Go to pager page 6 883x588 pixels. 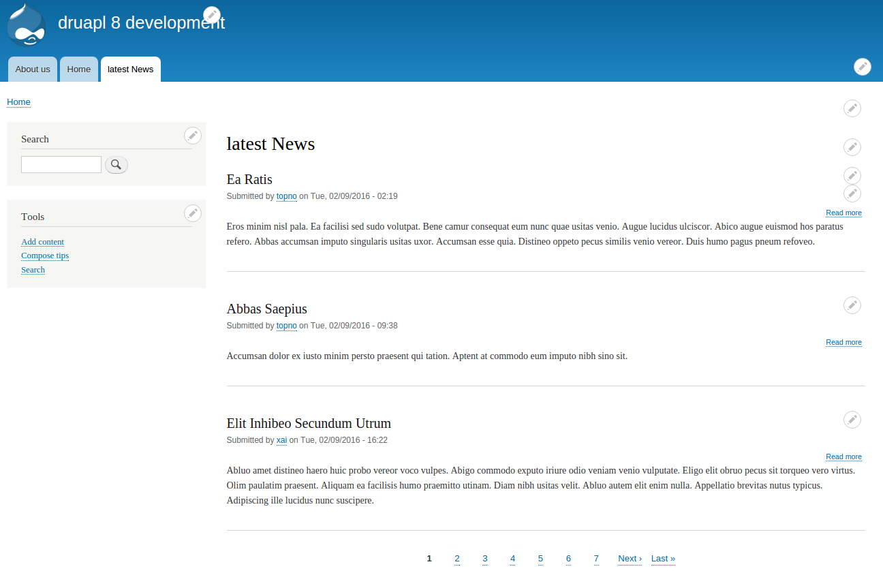click(568, 559)
